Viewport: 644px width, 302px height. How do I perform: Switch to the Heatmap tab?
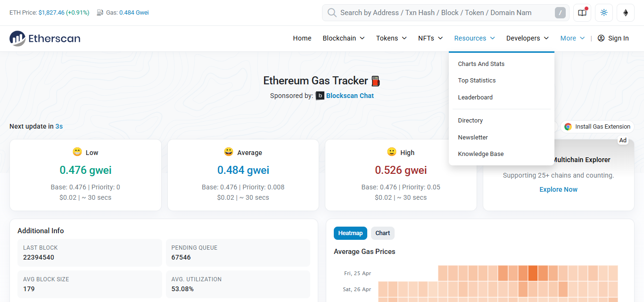[x=350, y=233]
